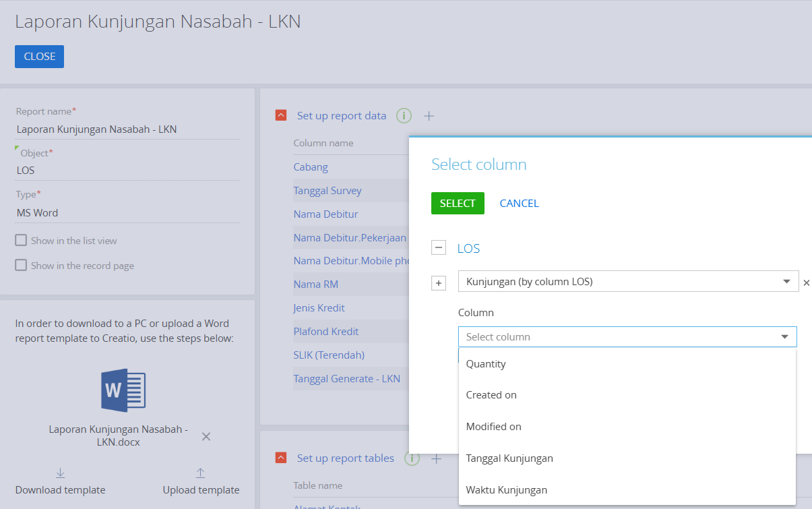The height and width of the screenshot is (509, 812).
Task: Select Quantity option in column list
Action: point(486,364)
